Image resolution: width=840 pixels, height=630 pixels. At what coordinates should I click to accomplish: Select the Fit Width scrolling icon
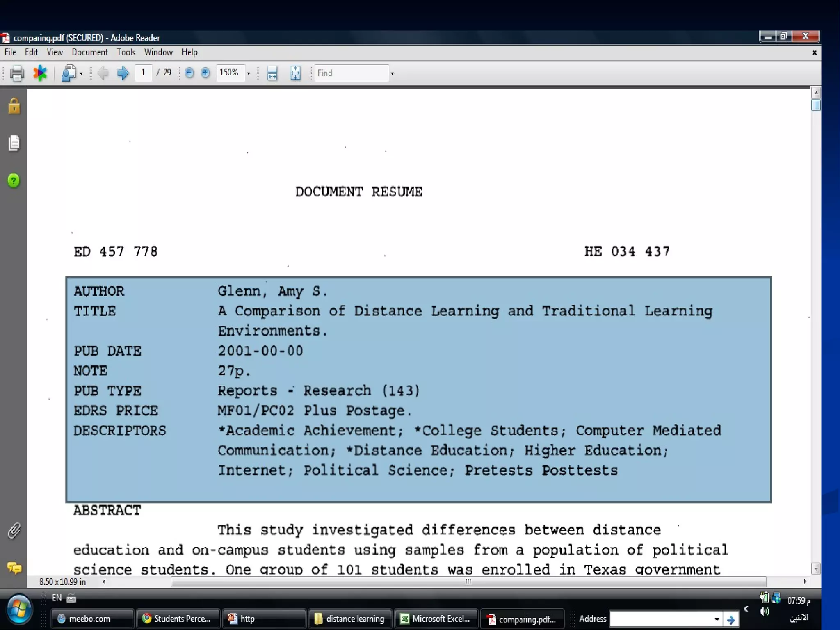[x=272, y=73]
